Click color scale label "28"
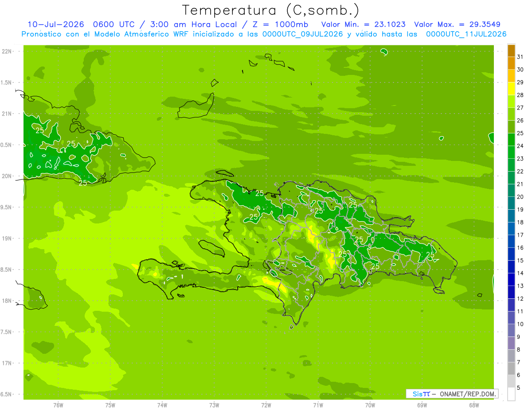The image size is (532, 411). point(520,95)
